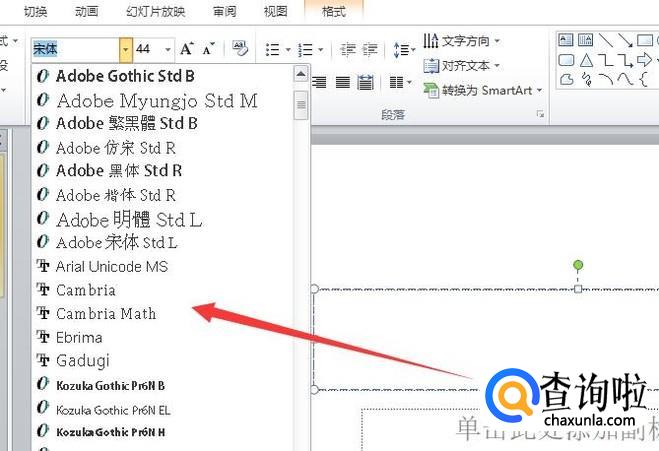Select the curve shape icon
This screenshot has width=659, height=451.
click(x=625, y=79)
